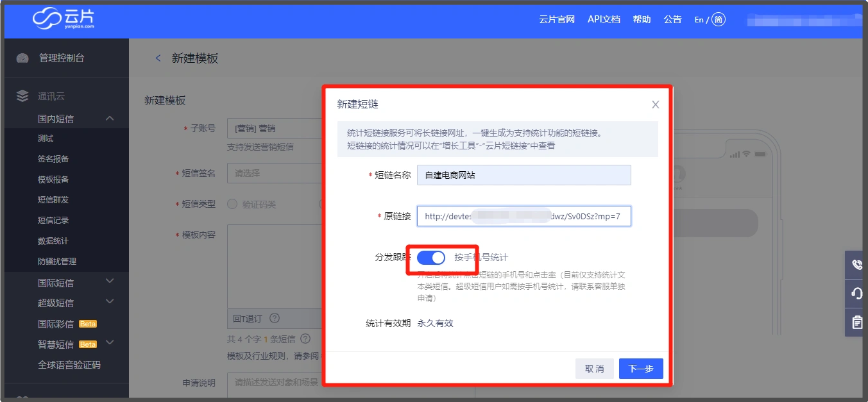Screen dimensions: 868x402
Task: Click the phone support icon on right edge
Action: coord(856,265)
